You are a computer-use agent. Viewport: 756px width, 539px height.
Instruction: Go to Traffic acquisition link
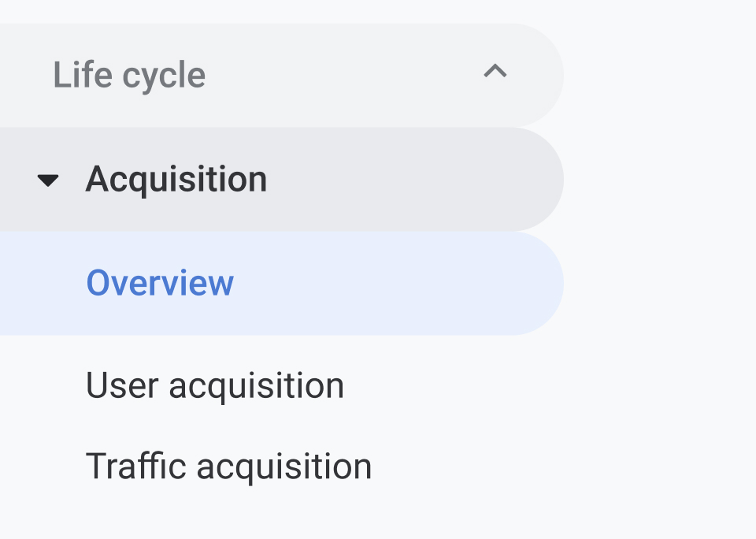click(228, 467)
